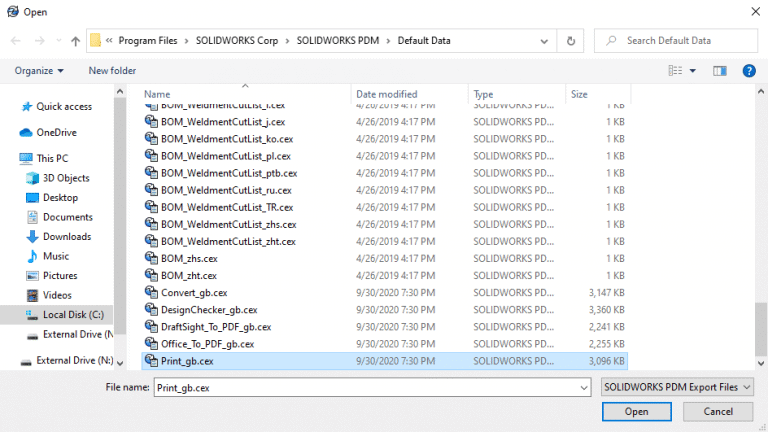Open the Organize menu
This screenshot has width=768, height=432.
click(39, 71)
